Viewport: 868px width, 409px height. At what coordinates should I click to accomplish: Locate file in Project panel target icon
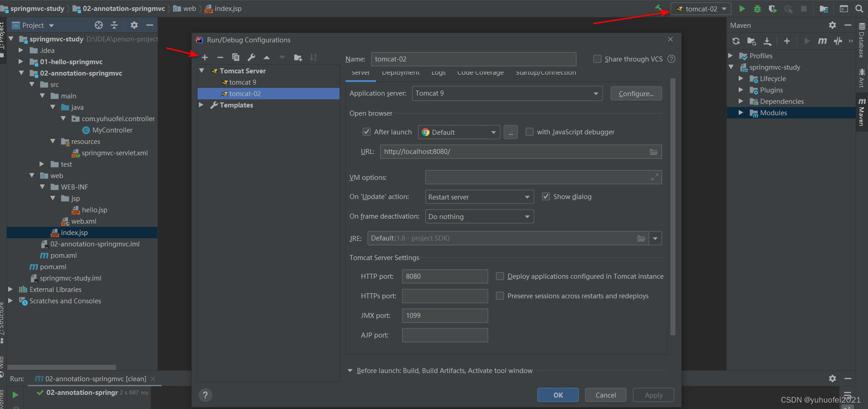[x=99, y=25]
